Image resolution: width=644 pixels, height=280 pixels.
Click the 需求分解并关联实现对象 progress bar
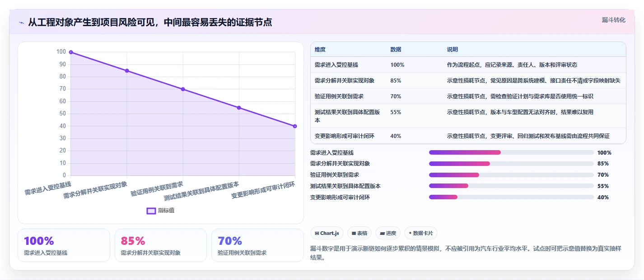coord(511,164)
